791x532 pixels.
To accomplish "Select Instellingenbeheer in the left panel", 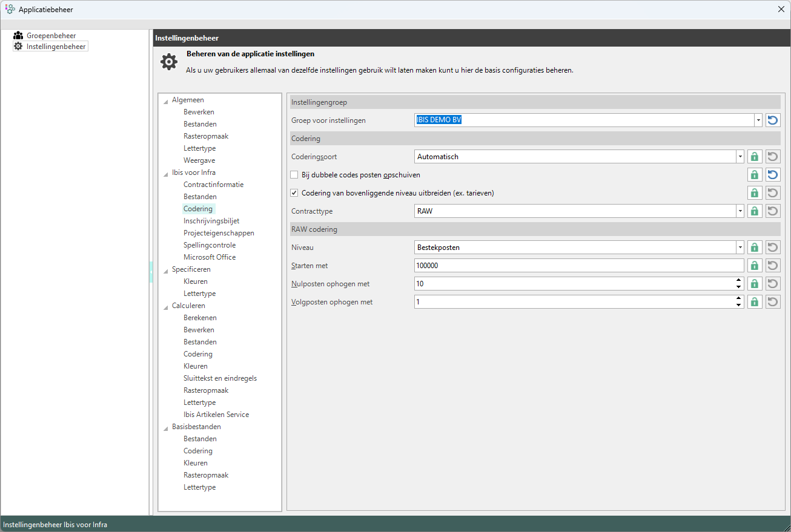I will click(x=56, y=47).
